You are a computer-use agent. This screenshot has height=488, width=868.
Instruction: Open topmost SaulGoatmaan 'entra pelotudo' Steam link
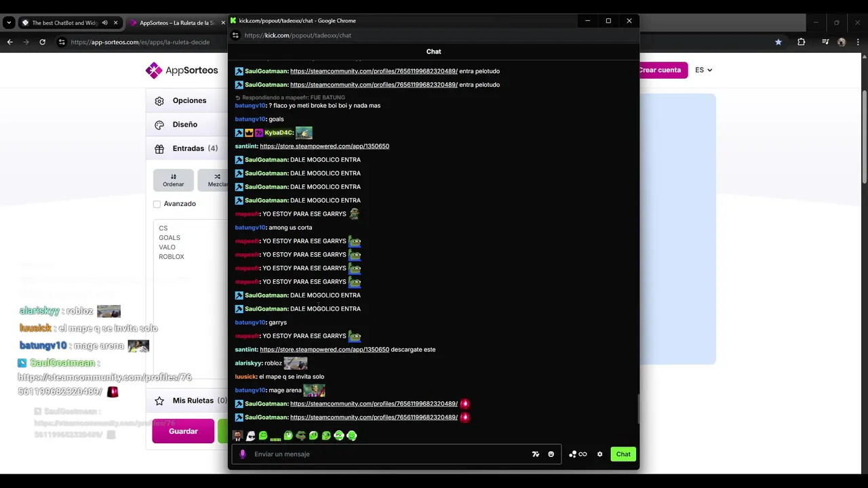click(374, 71)
